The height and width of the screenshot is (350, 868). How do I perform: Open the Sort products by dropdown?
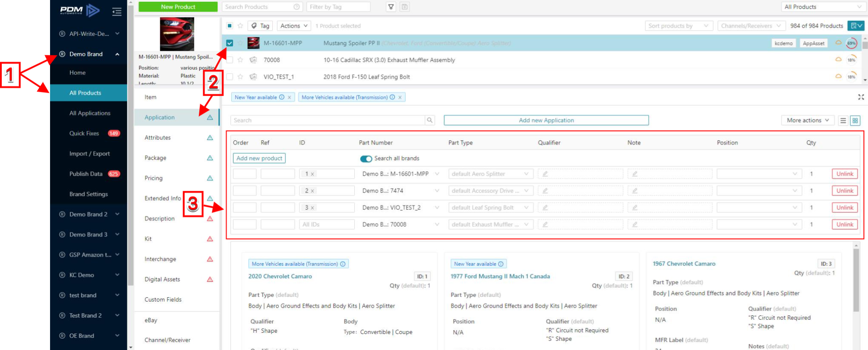[x=679, y=26]
